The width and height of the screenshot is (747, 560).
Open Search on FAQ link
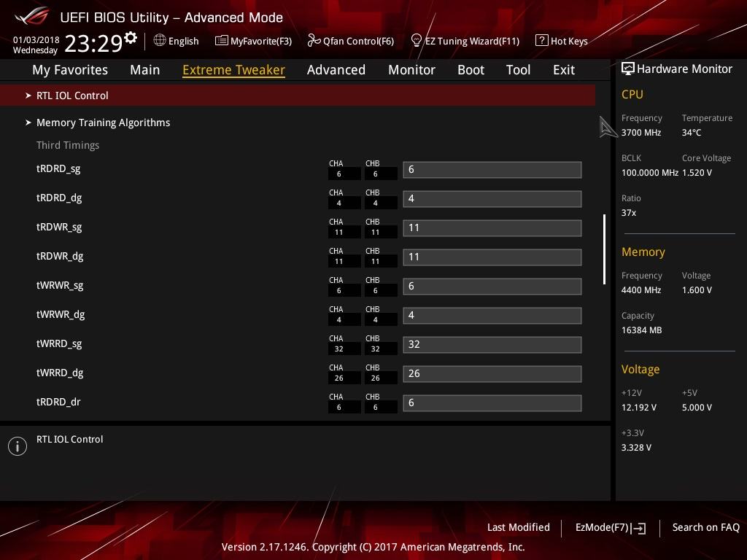(706, 527)
